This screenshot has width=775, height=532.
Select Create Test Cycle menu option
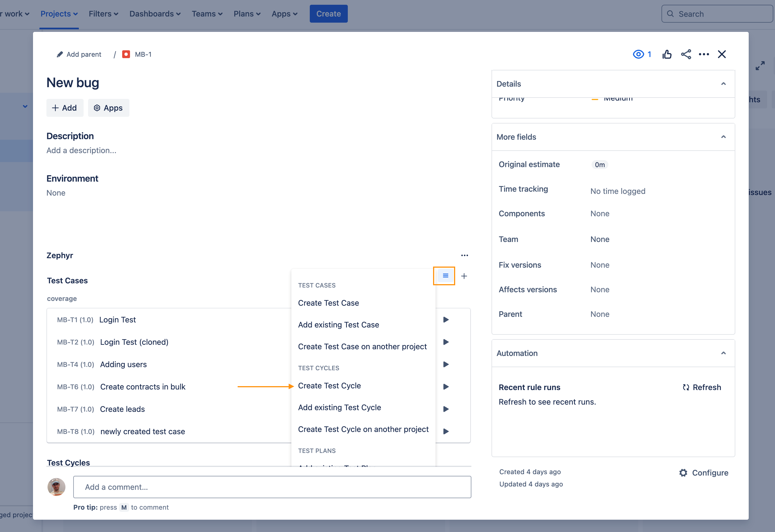[329, 386]
